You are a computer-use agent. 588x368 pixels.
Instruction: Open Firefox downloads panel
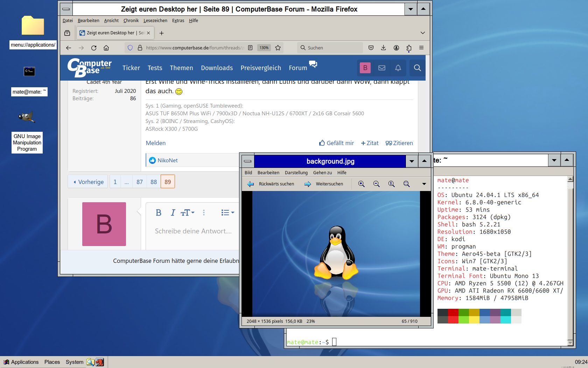(384, 48)
